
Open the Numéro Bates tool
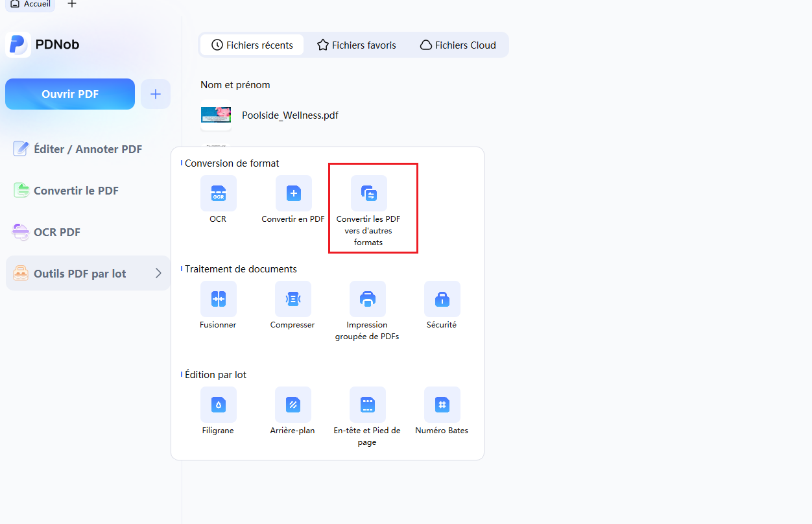[442, 405]
